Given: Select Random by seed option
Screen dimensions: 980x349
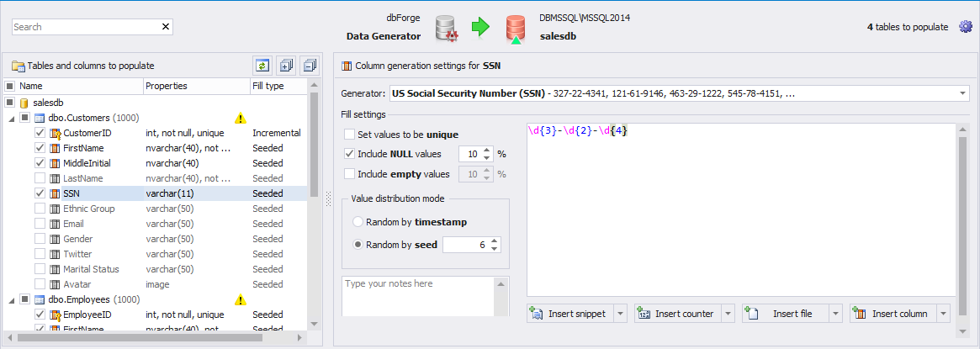Looking at the screenshot, I should click(x=358, y=245).
